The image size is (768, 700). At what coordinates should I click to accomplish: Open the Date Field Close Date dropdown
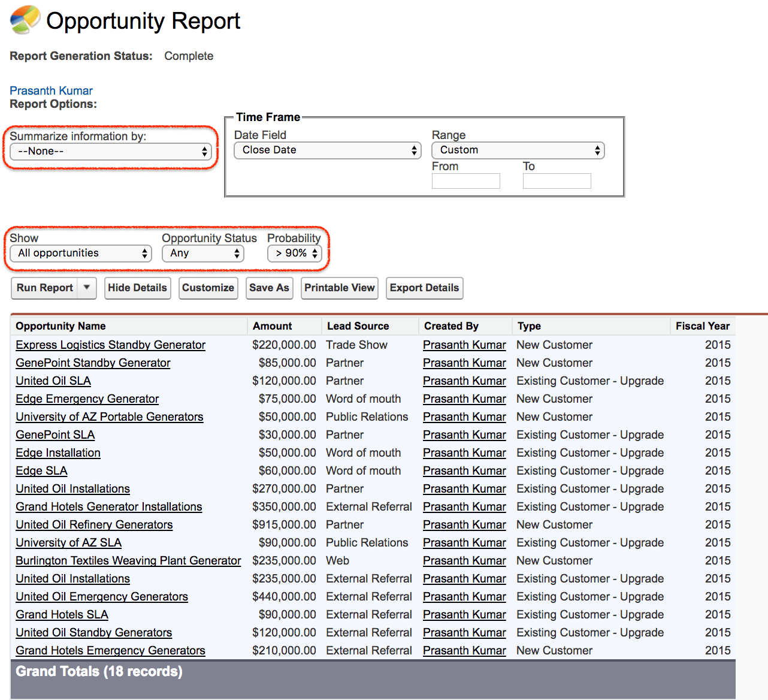coord(328,150)
